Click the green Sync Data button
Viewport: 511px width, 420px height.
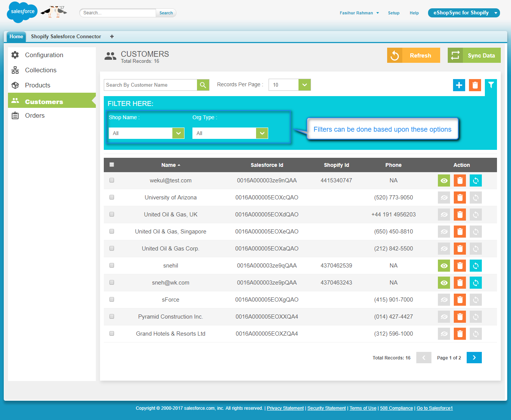pos(474,55)
